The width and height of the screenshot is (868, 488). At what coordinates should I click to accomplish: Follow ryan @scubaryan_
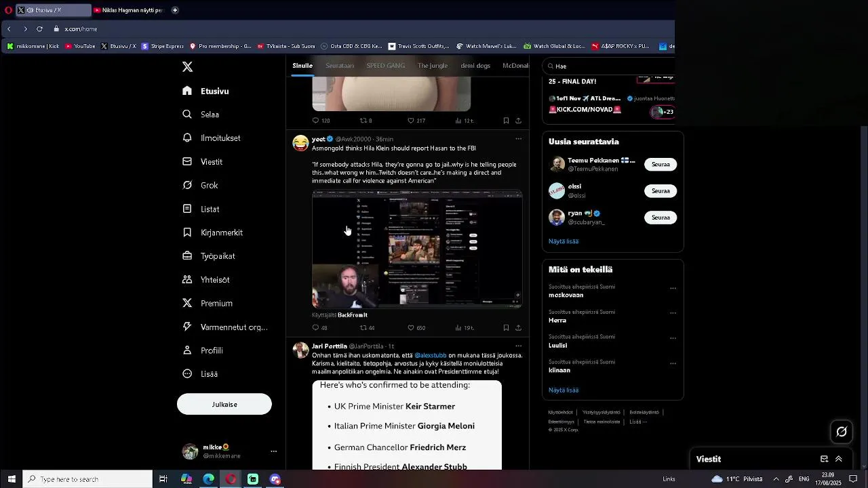(660, 218)
